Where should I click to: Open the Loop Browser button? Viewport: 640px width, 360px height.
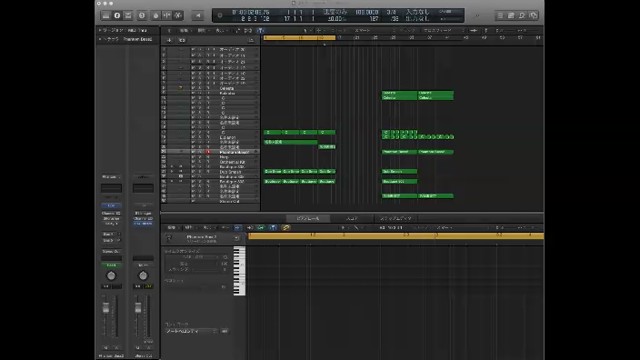coord(522,16)
